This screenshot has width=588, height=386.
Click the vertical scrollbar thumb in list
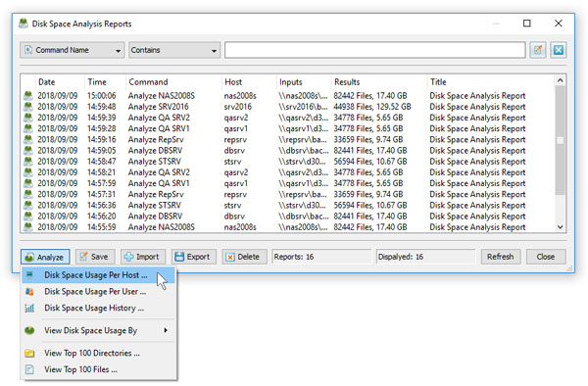(x=560, y=140)
